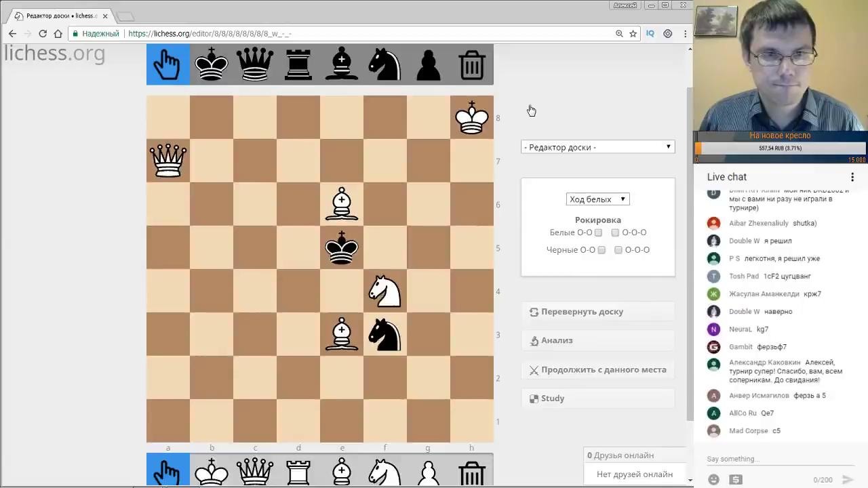Image resolution: width=868 pixels, height=488 pixels.
Task: Activate the top hand pointer tool
Action: pos(167,65)
